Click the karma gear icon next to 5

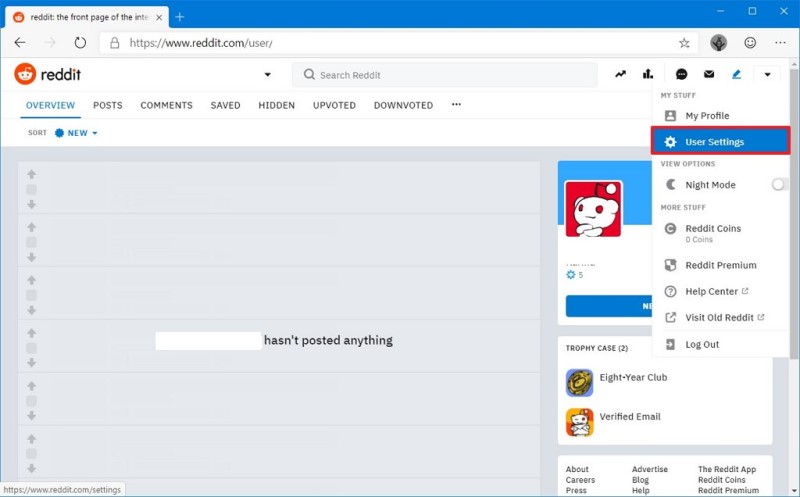point(570,275)
